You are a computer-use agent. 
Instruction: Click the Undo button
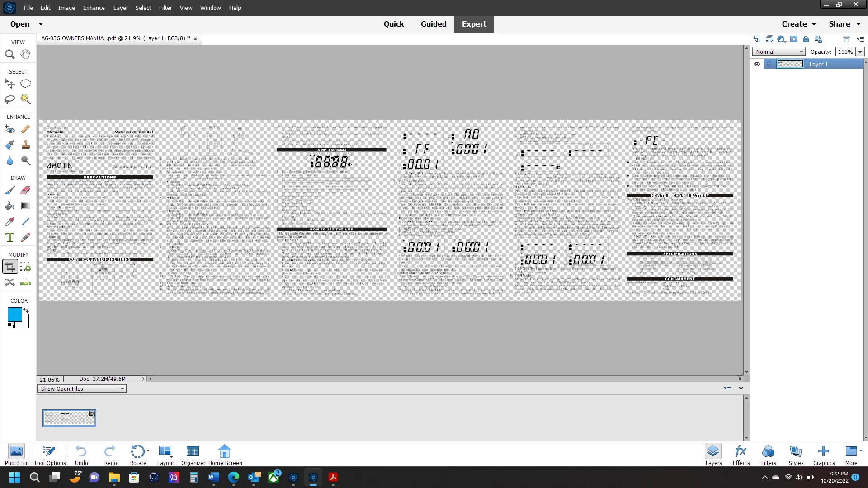[x=81, y=454]
